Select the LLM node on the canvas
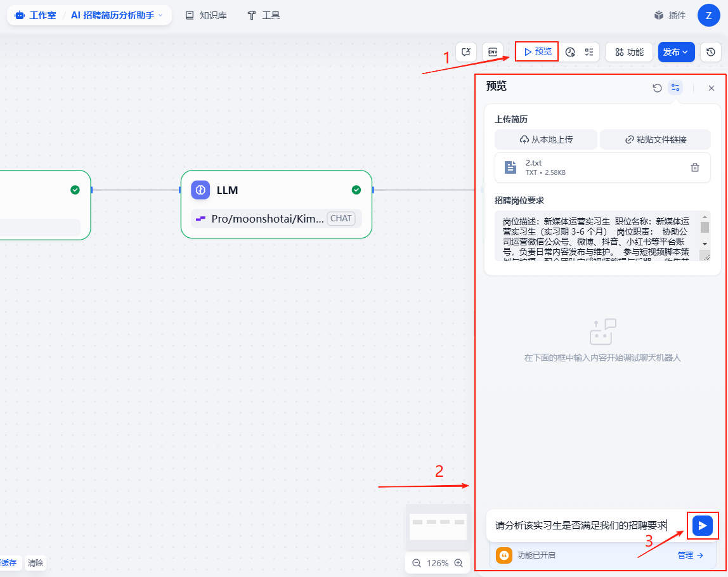 [276, 190]
